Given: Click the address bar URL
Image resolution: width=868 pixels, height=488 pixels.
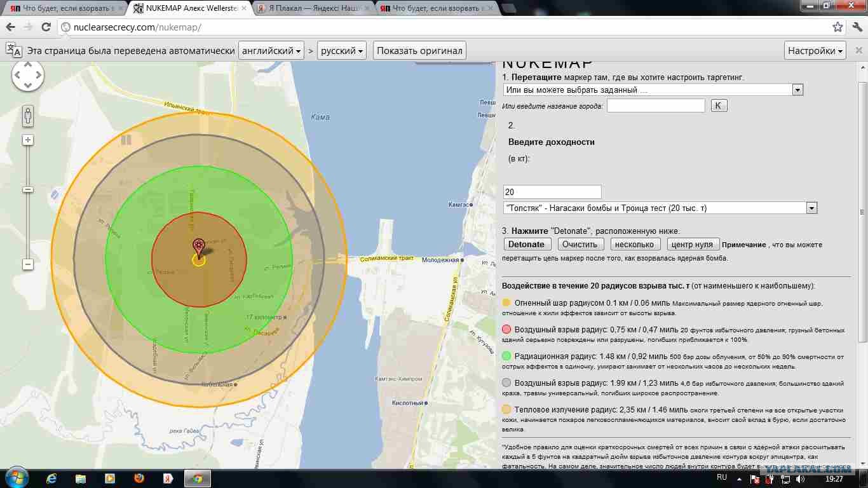Looking at the screenshot, I should tap(138, 27).
